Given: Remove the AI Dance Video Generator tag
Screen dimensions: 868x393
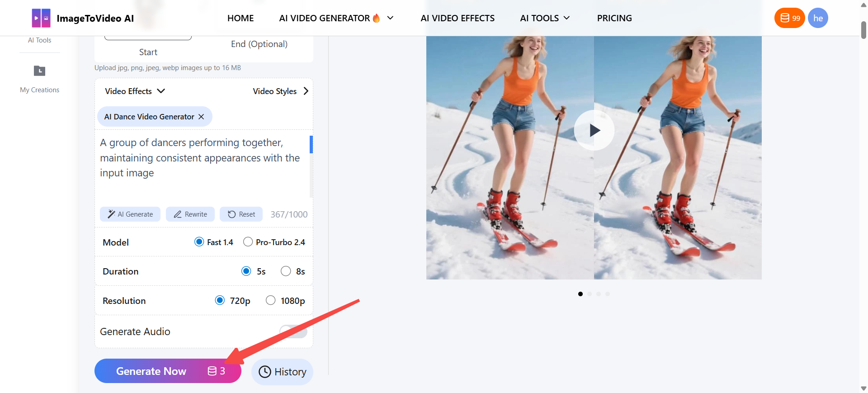Looking at the screenshot, I should tap(201, 117).
